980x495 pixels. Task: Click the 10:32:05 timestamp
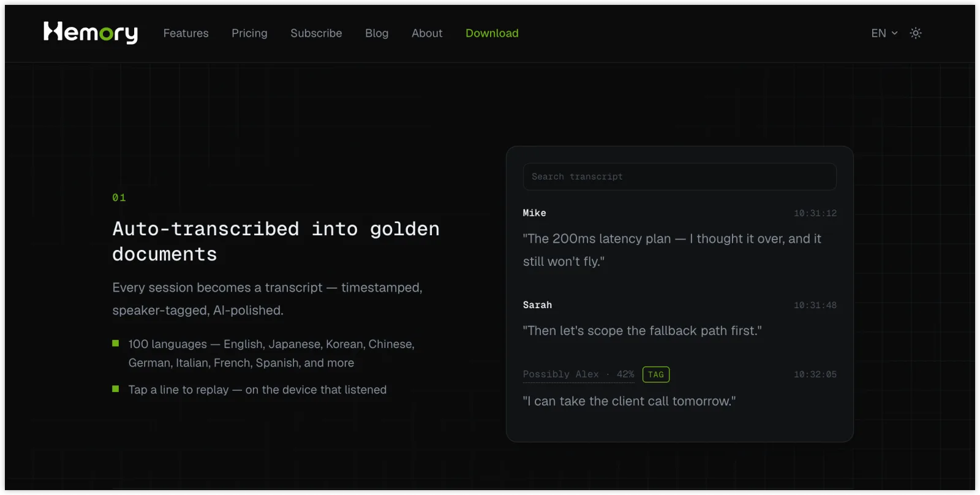click(815, 374)
